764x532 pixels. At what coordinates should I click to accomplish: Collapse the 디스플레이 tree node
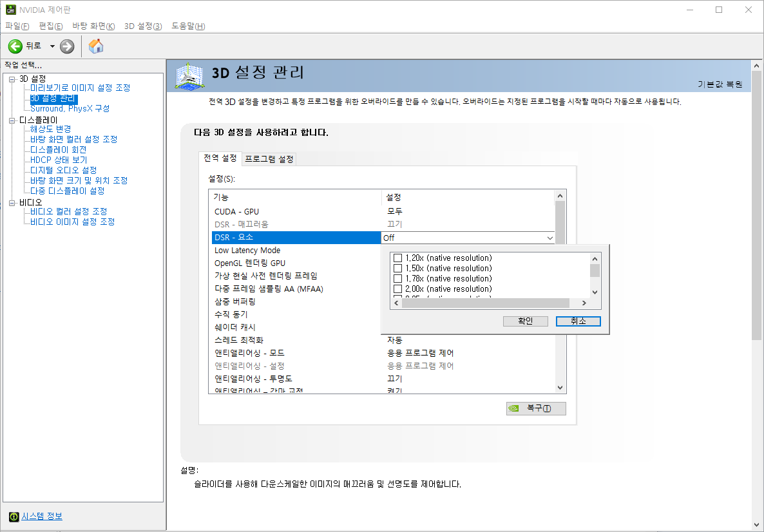(12, 120)
